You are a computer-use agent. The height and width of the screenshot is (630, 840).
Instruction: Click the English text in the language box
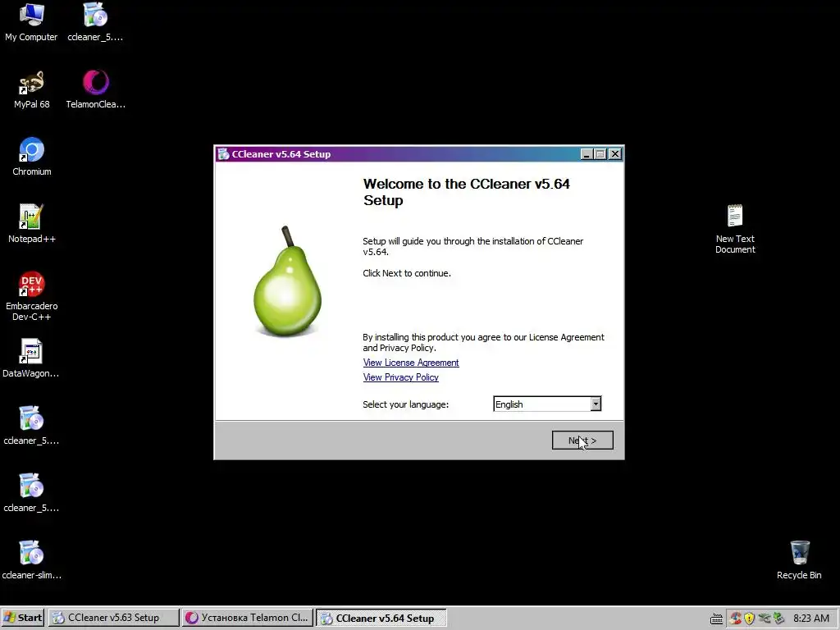pyautogui.click(x=509, y=404)
